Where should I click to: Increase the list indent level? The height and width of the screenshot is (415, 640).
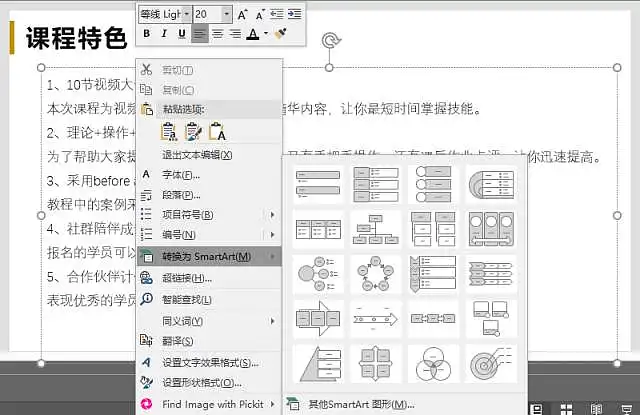coord(294,14)
